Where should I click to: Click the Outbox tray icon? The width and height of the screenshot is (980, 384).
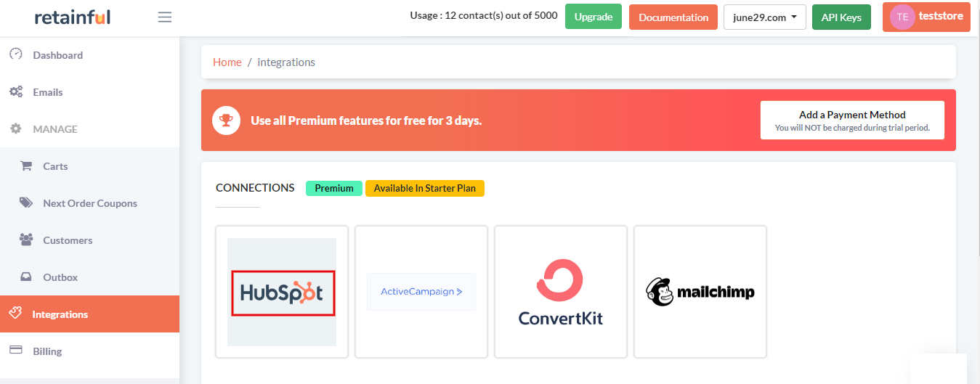coord(26,277)
